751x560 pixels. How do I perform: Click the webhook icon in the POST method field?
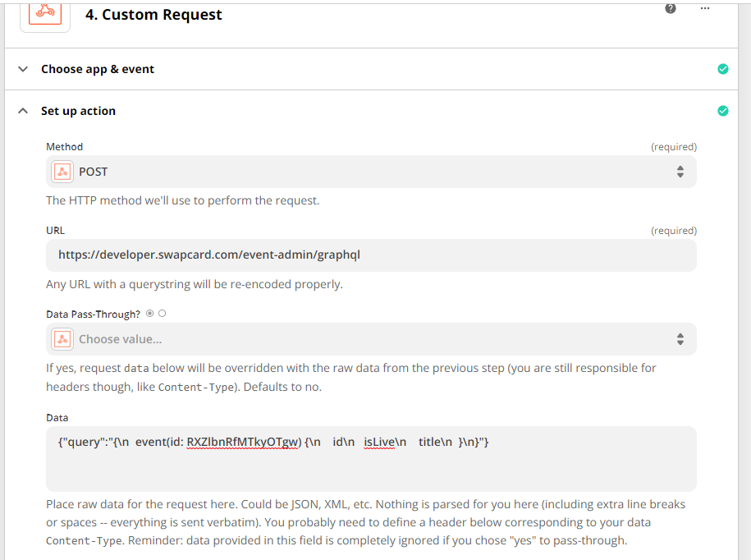(62, 172)
